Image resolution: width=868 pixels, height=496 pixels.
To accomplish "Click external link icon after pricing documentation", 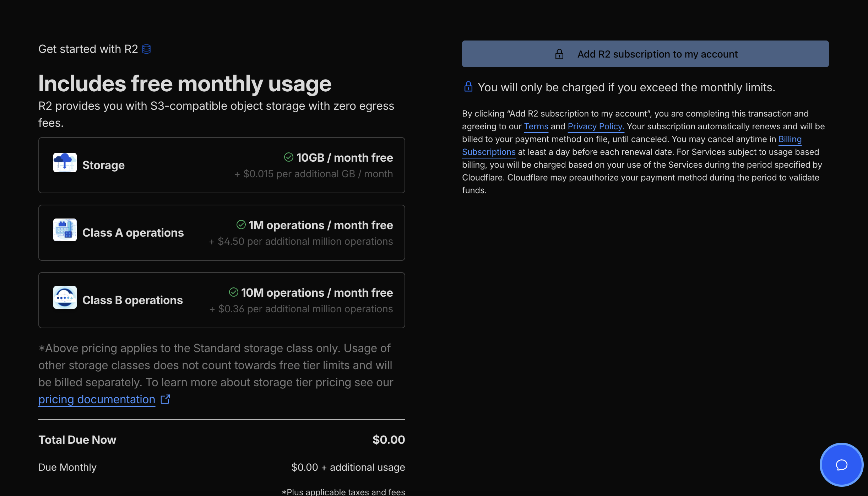I will tap(165, 399).
